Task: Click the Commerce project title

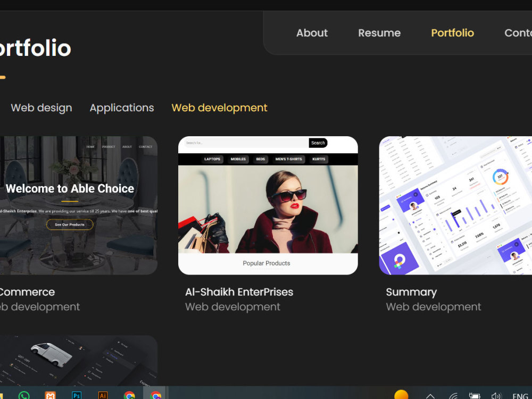Action: pos(27,292)
